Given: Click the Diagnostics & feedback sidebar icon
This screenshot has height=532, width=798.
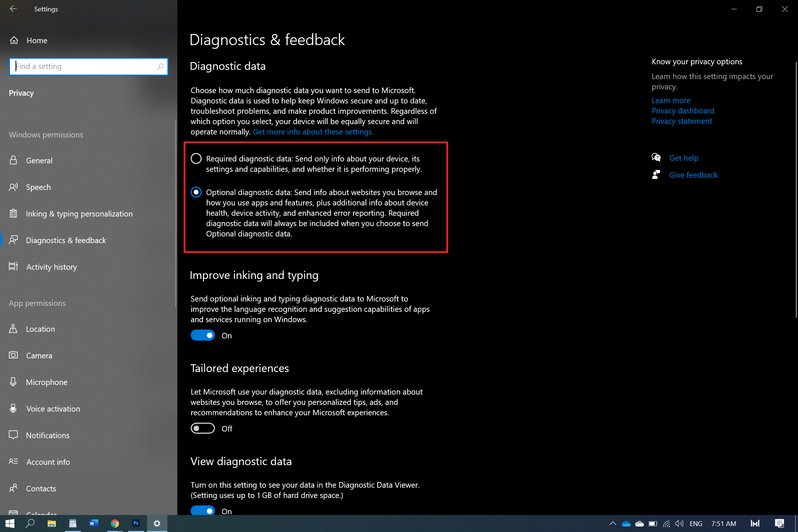Looking at the screenshot, I should click(13, 240).
